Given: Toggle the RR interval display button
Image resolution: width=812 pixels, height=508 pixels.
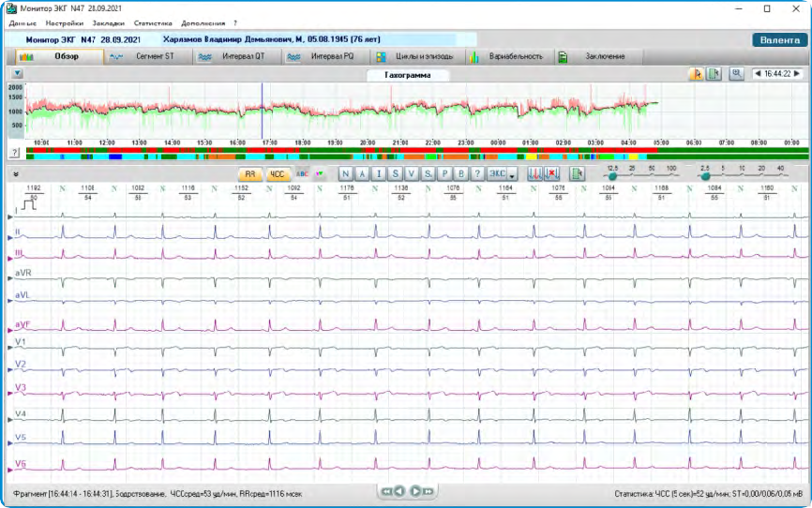Looking at the screenshot, I should tap(250, 174).
